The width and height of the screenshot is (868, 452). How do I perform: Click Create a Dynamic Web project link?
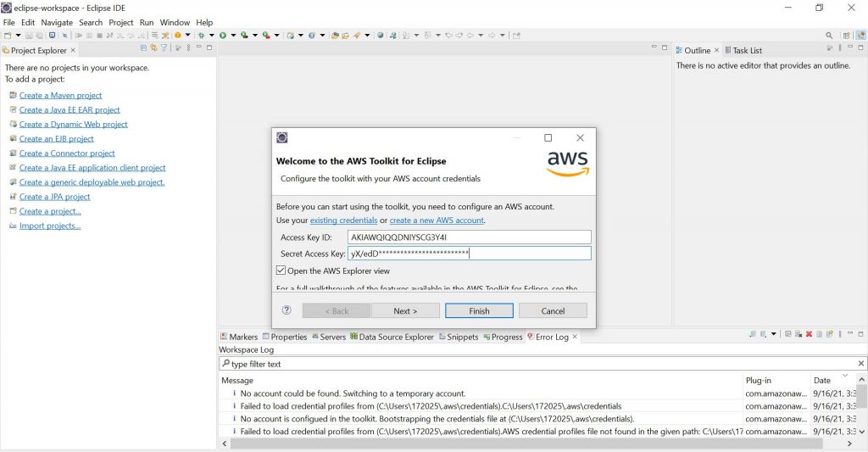(x=73, y=124)
